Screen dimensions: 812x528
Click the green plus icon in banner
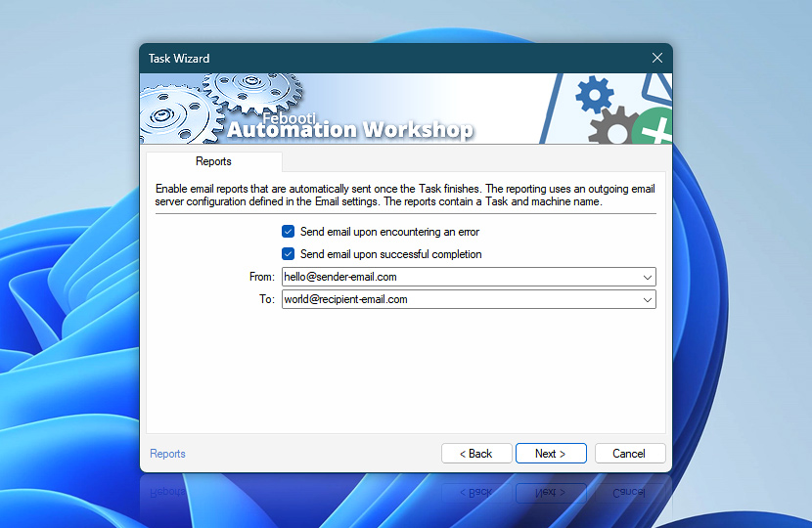pyautogui.click(x=654, y=128)
